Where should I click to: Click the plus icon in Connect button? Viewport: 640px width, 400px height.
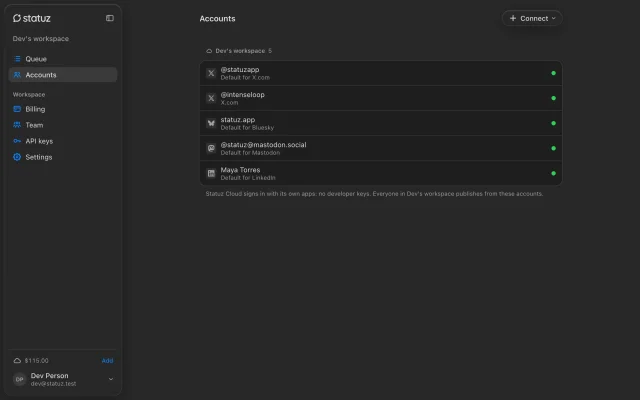click(x=513, y=18)
